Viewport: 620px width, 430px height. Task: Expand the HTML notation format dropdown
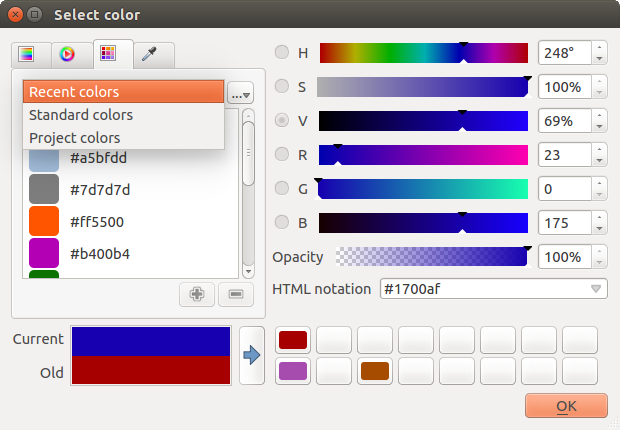[597, 289]
